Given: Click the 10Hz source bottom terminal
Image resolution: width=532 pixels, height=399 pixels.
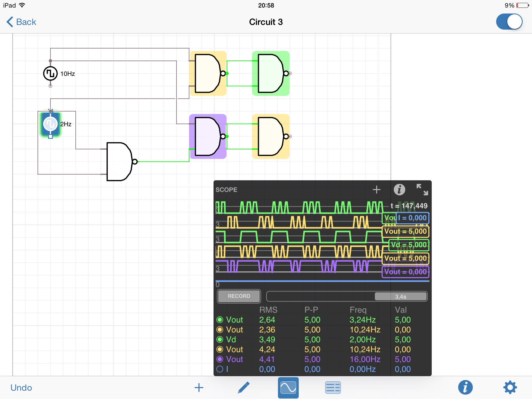Looking at the screenshot, I should pos(50,86).
